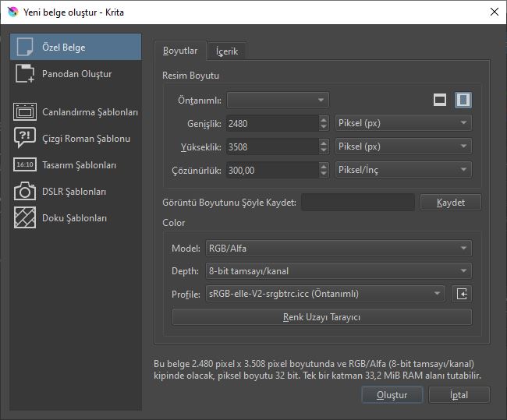Open the Çizgi Roman Şablonu label in the sidebar

click(x=87, y=139)
